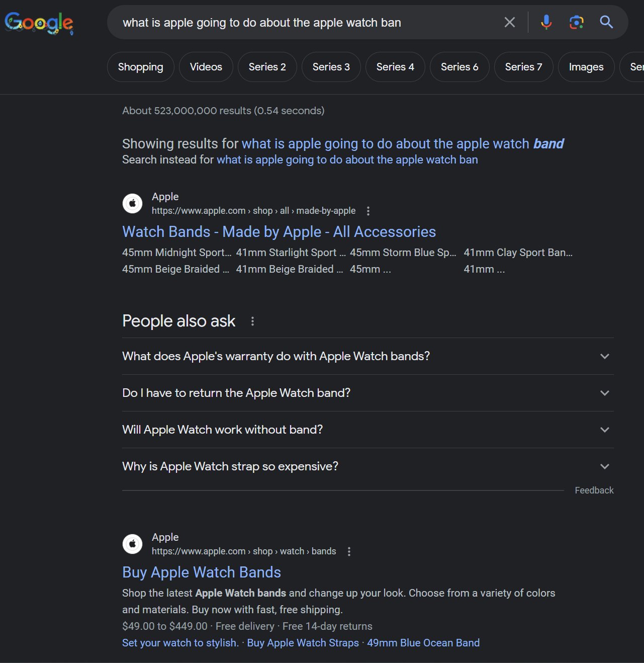This screenshot has height=663, width=644.
Task: Click "Set your watch to stylish." sitelink
Action: [x=180, y=643]
